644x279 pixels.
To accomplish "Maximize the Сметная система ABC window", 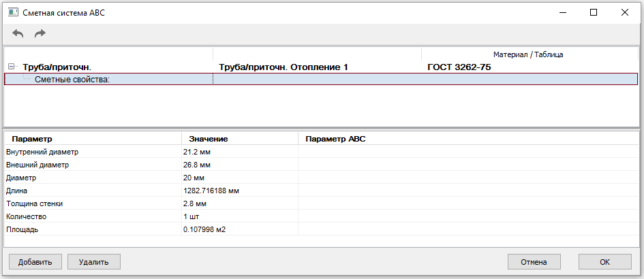I will point(594,12).
